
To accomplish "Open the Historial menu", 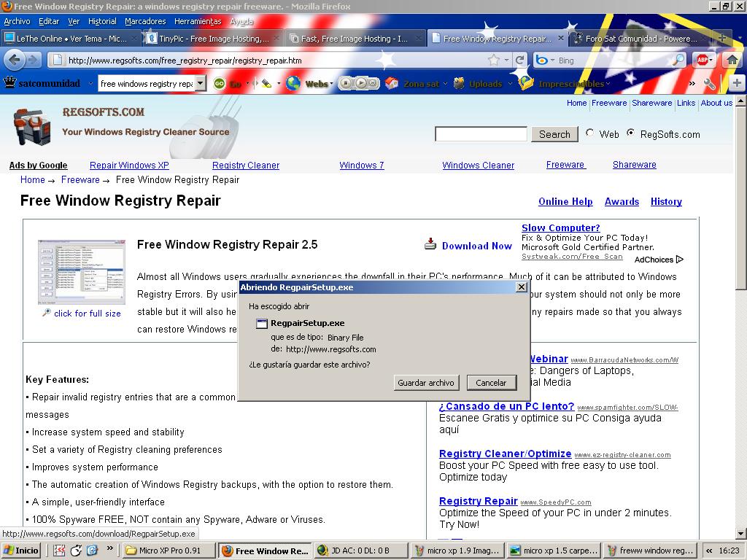I will click(x=102, y=21).
